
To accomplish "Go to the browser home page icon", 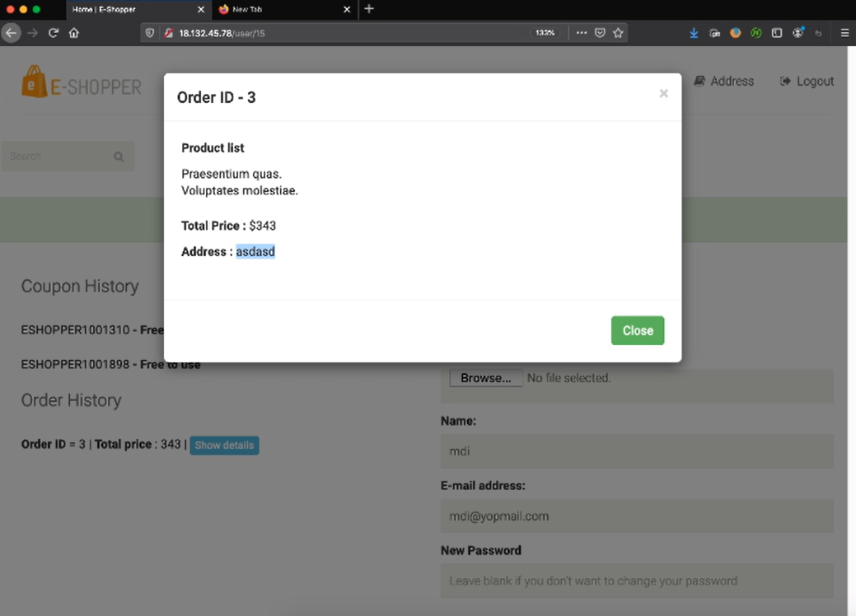I will (74, 33).
